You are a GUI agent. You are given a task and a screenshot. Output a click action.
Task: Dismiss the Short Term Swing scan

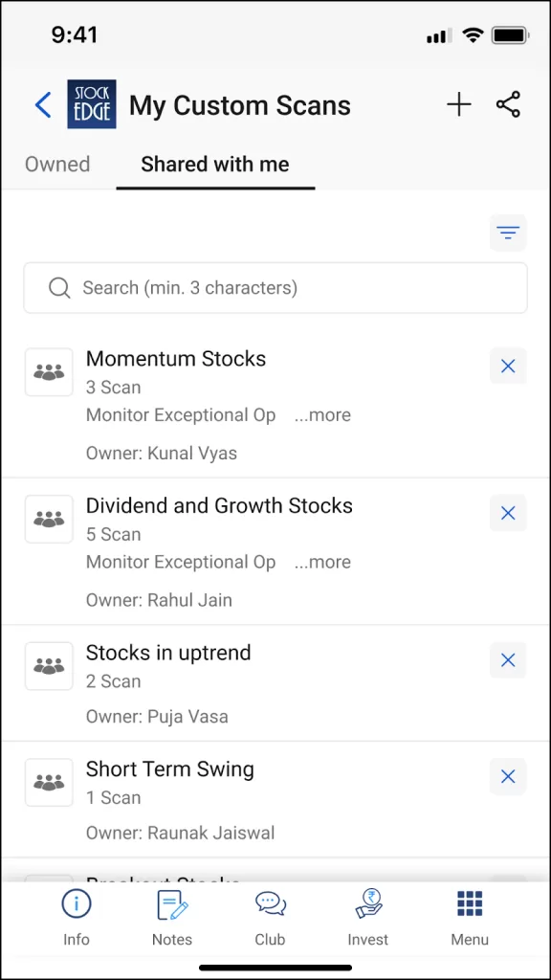[508, 776]
